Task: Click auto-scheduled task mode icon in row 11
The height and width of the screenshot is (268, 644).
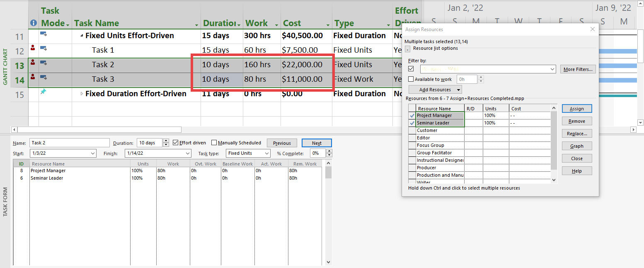Action: tap(43, 34)
